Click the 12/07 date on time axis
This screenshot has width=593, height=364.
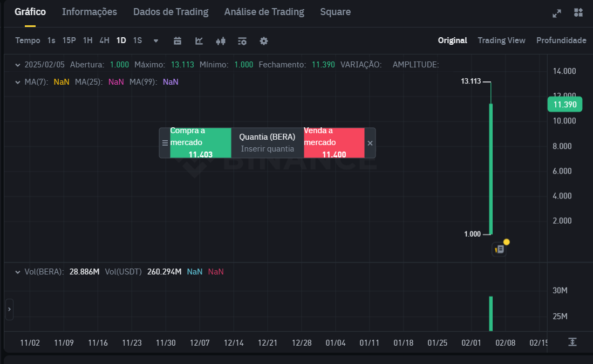point(200,343)
